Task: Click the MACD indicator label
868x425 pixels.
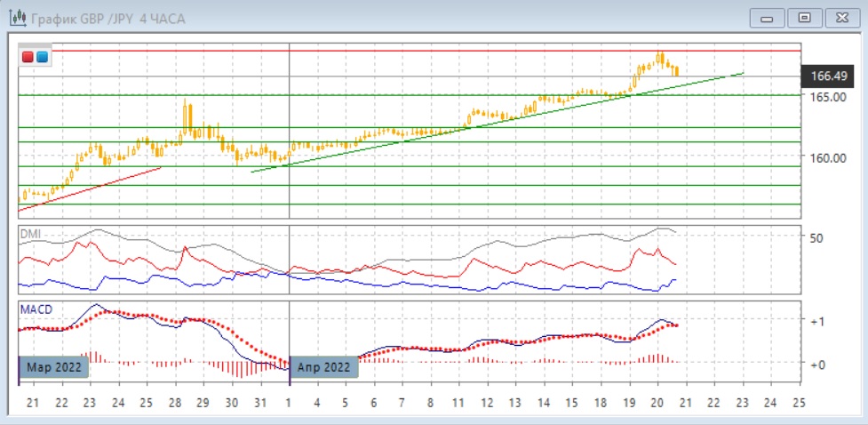Action: pos(36,309)
